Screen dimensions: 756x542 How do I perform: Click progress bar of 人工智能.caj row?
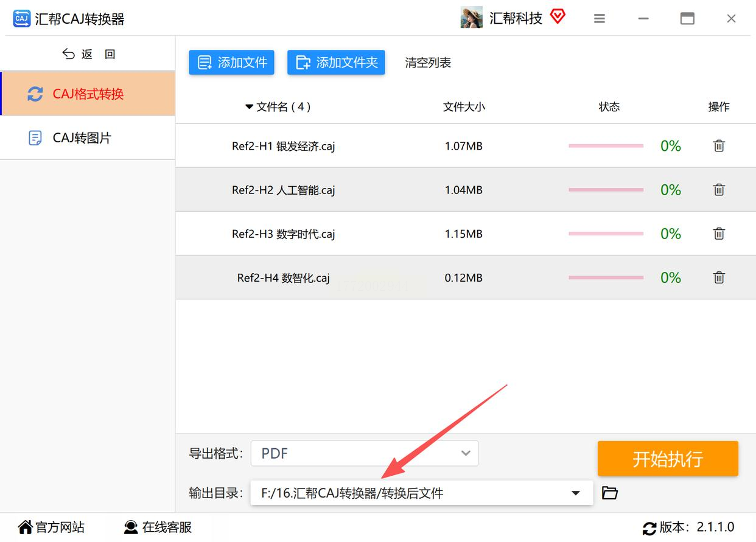click(606, 190)
